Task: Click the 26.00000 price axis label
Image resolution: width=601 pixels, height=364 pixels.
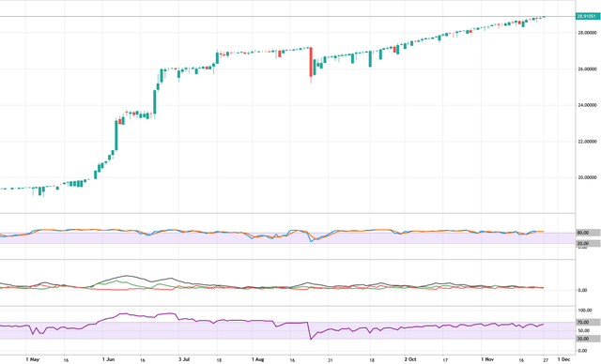Action: coord(588,69)
